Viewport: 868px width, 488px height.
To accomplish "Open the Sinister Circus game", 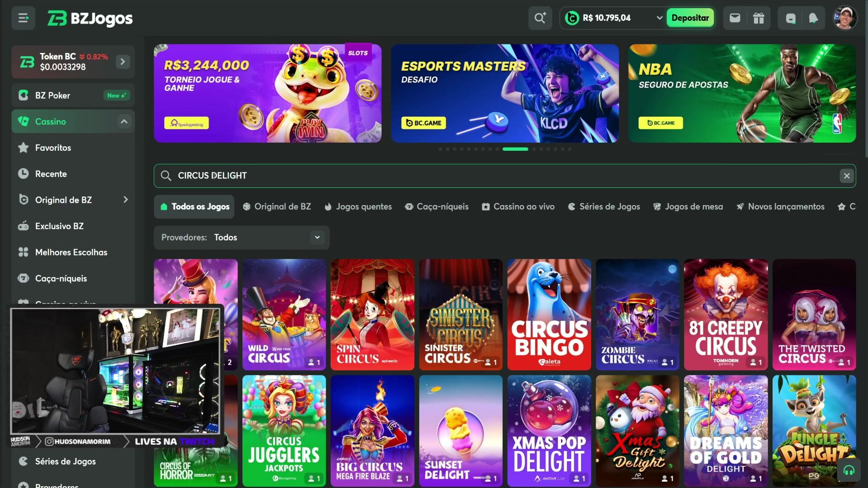I will [x=460, y=315].
